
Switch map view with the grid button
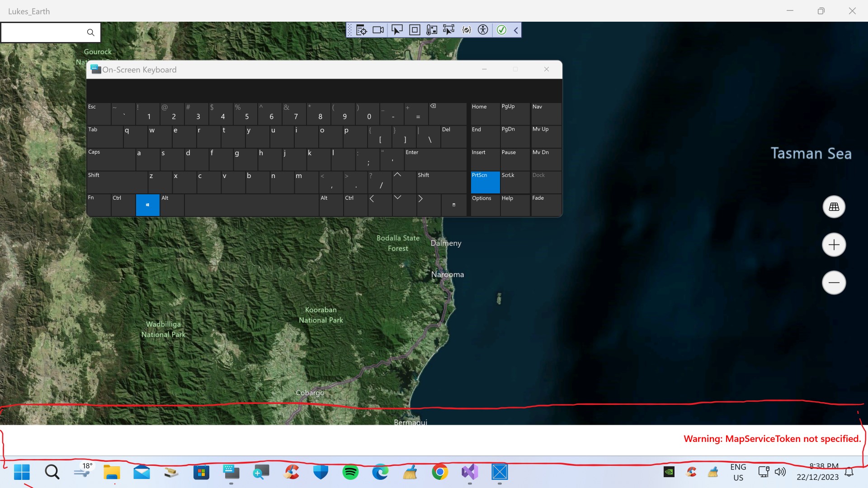click(834, 207)
